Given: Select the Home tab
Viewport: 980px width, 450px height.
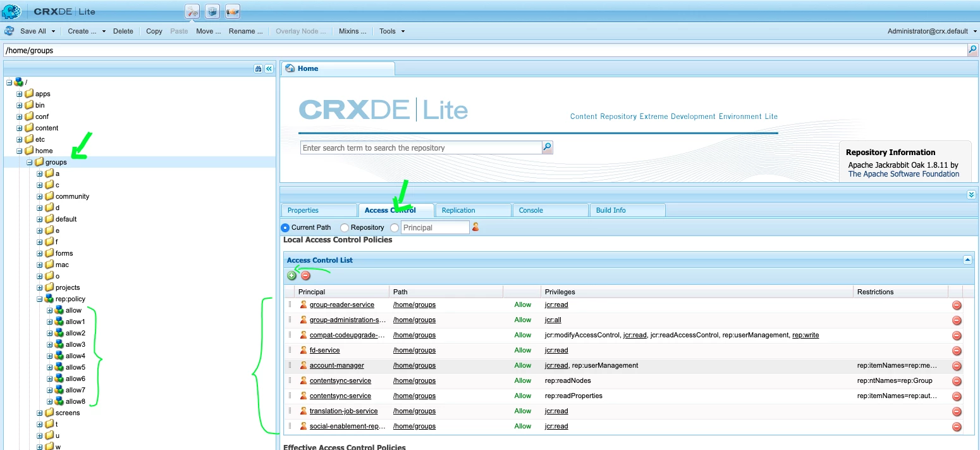Looking at the screenshot, I should [x=338, y=68].
